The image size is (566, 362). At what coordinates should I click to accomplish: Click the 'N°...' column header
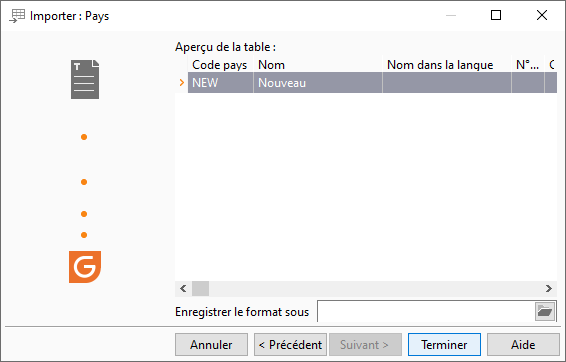click(x=528, y=65)
